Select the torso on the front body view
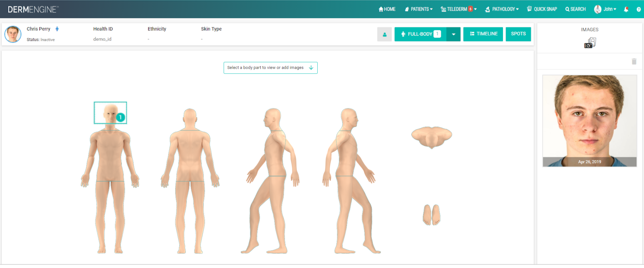644x268 pixels. tap(110, 155)
